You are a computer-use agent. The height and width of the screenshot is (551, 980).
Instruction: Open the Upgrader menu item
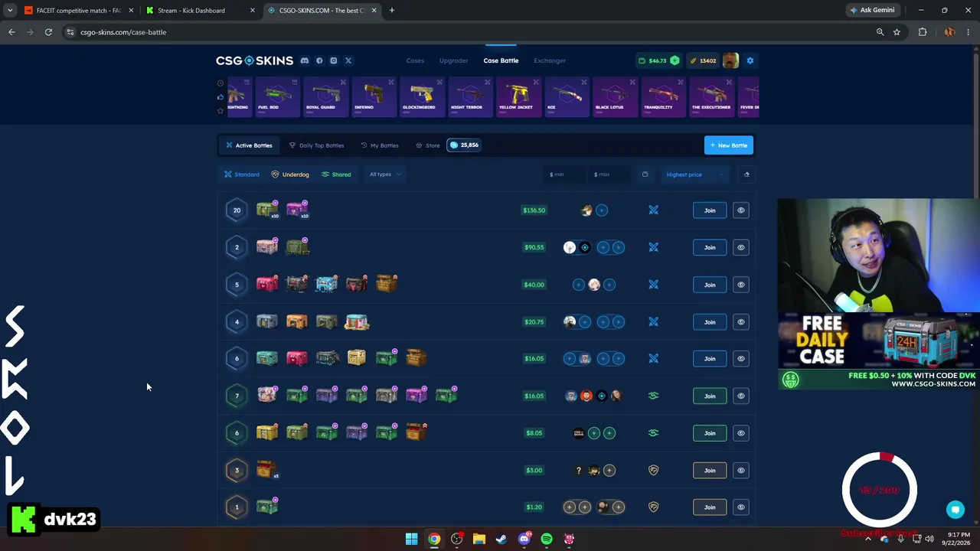coord(453,60)
